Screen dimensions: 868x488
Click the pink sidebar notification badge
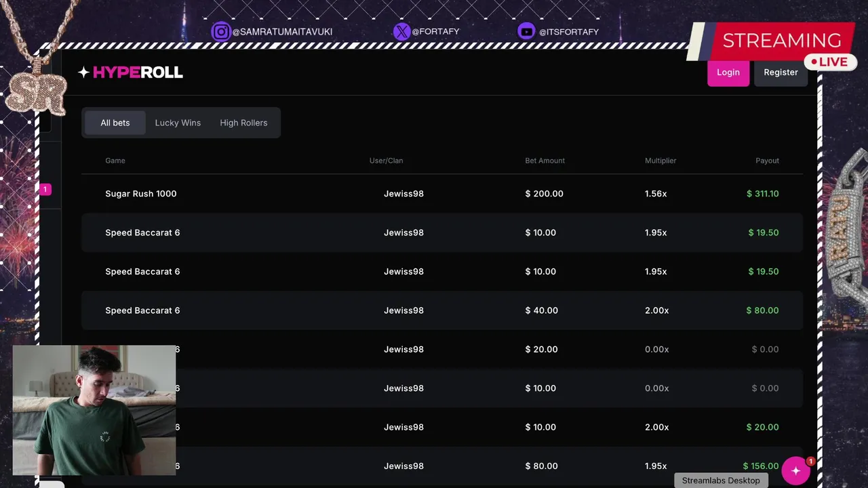[x=45, y=190]
